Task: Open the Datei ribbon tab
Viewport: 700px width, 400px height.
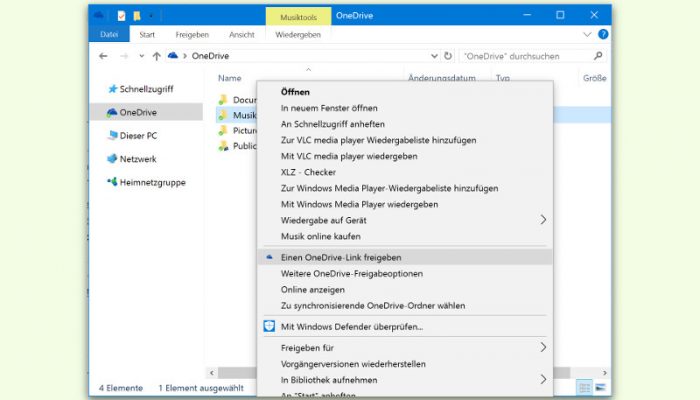Action: [x=109, y=34]
